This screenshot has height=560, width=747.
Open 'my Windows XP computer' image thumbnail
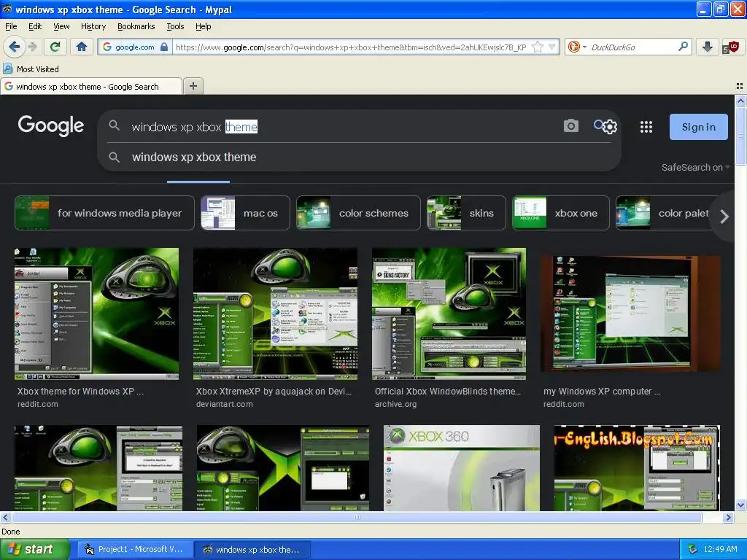click(x=631, y=314)
